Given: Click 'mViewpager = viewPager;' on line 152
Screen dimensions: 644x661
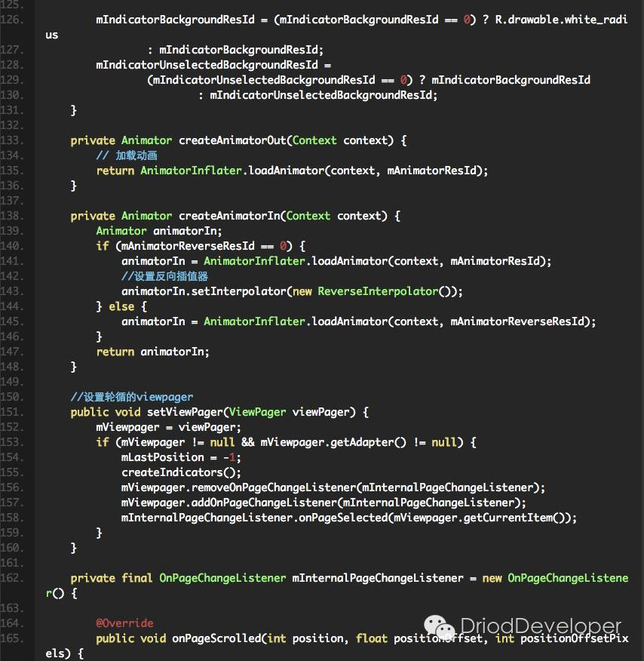Looking at the screenshot, I should click(168, 427).
